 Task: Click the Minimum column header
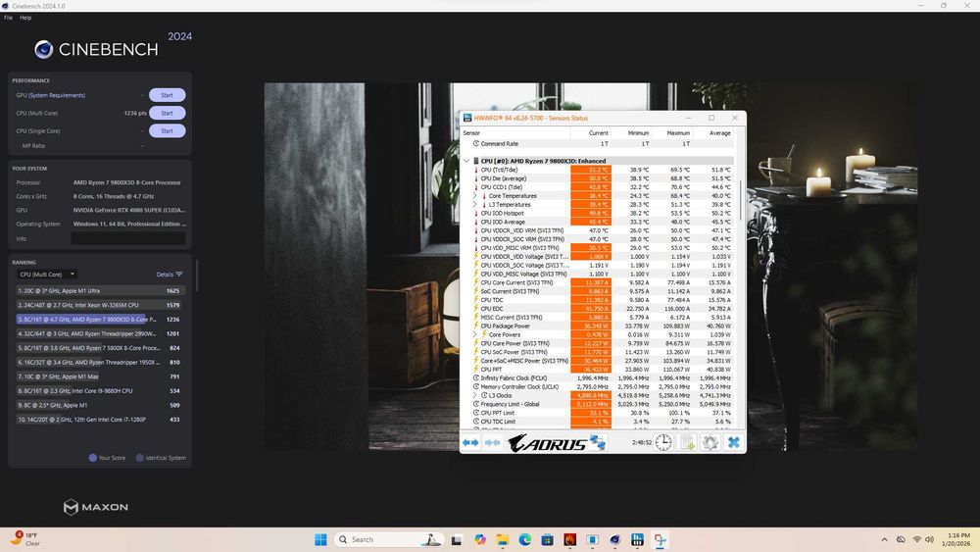pyautogui.click(x=631, y=132)
